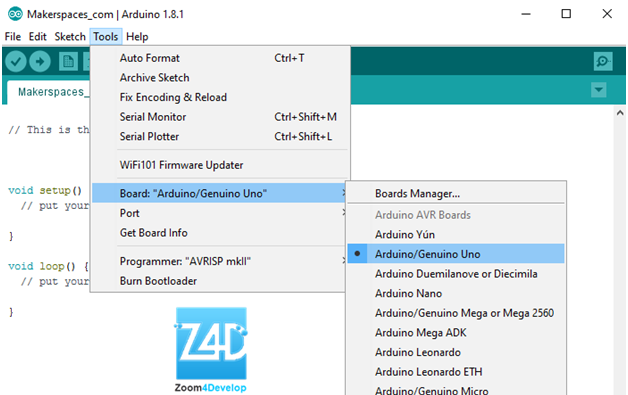The image size is (628, 395).
Task: Select WiFi101 Firmware Updater
Action: (x=220, y=165)
